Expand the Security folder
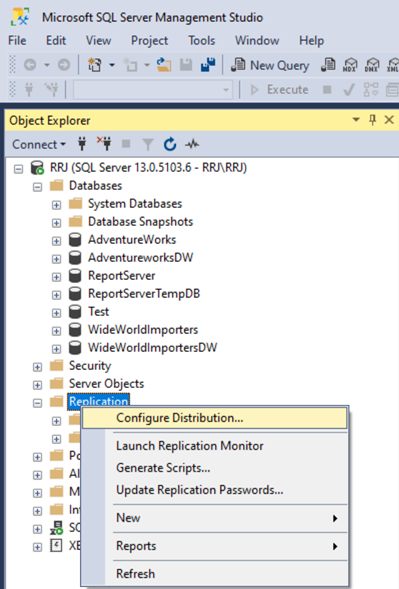 (x=37, y=367)
